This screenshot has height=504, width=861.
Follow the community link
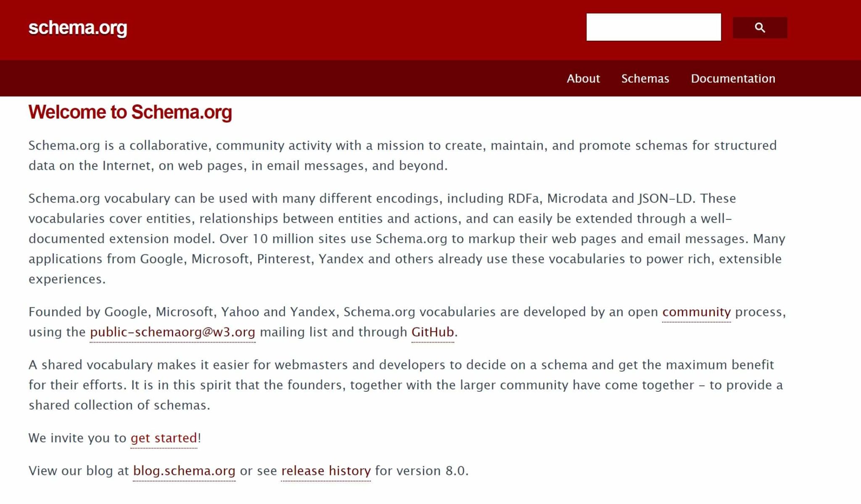696,312
